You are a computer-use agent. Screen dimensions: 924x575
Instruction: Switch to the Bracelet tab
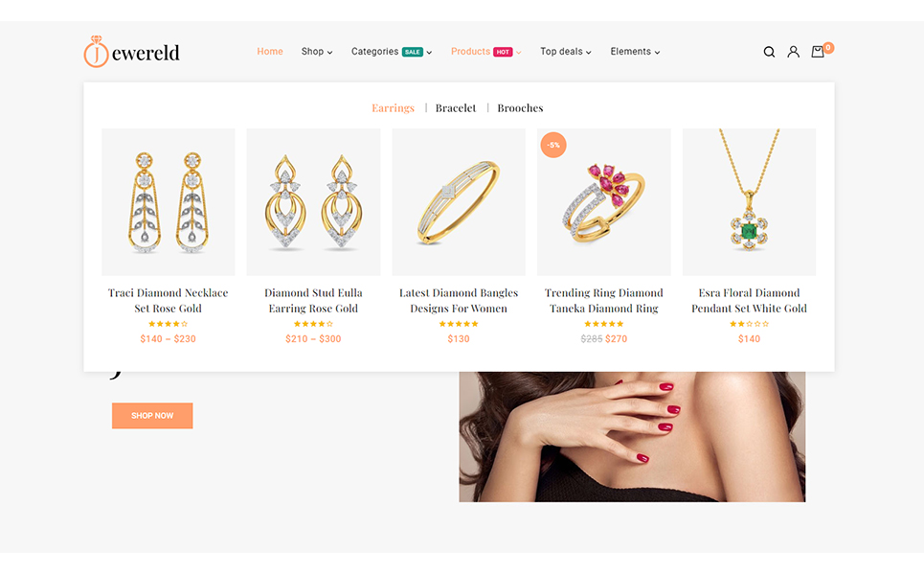pyautogui.click(x=456, y=108)
